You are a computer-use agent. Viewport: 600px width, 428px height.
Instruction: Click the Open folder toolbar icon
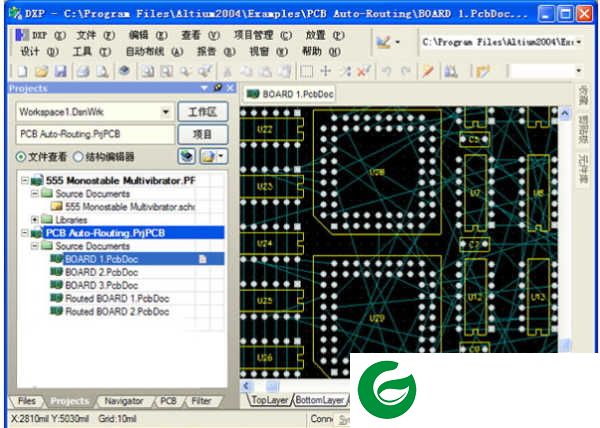pos(41,72)
